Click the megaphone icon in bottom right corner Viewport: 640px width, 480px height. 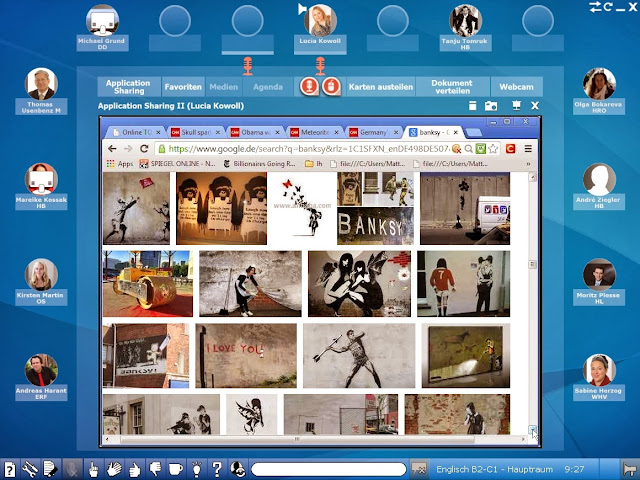coord(630,469)
